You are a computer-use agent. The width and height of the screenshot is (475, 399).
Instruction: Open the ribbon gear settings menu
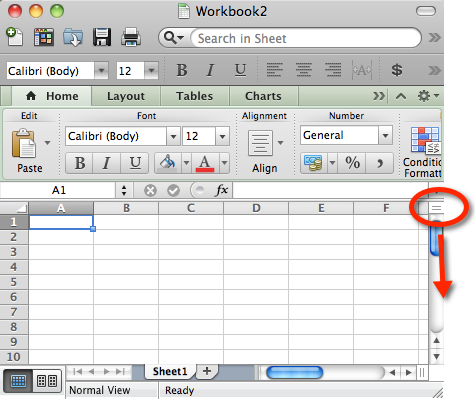point(428,96)
